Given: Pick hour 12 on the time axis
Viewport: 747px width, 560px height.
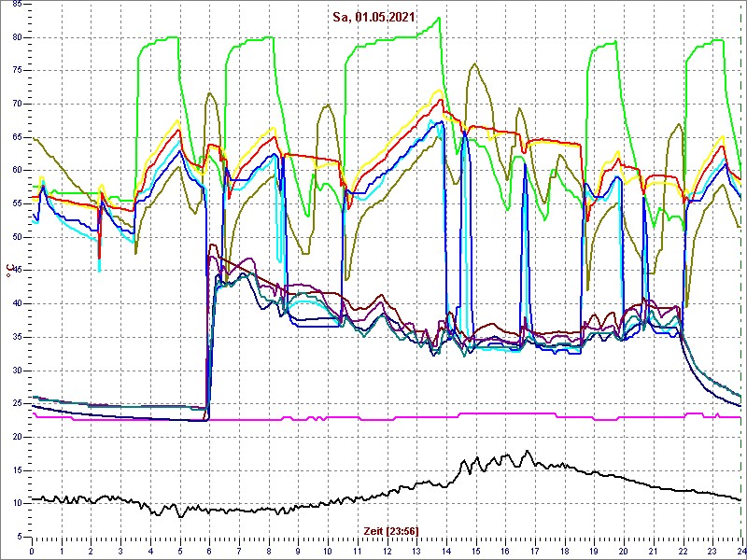Looking at the screenshot, I should pyautogui.click(x=387, y=551).
